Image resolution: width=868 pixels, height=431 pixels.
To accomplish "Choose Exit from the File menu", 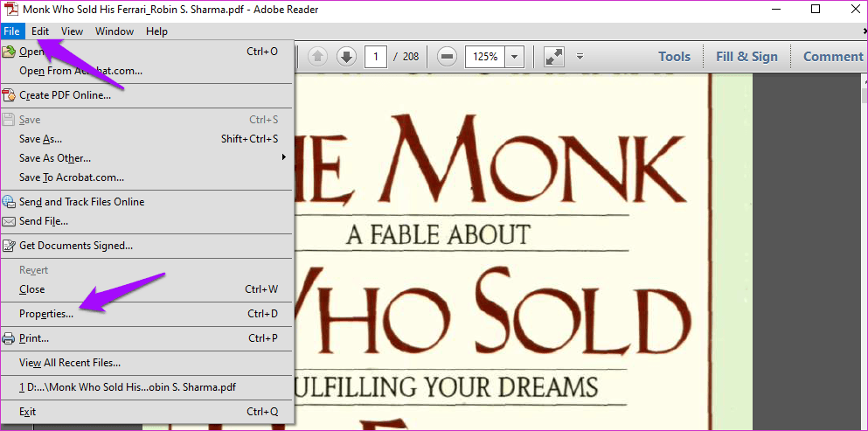I will point(147,412).
